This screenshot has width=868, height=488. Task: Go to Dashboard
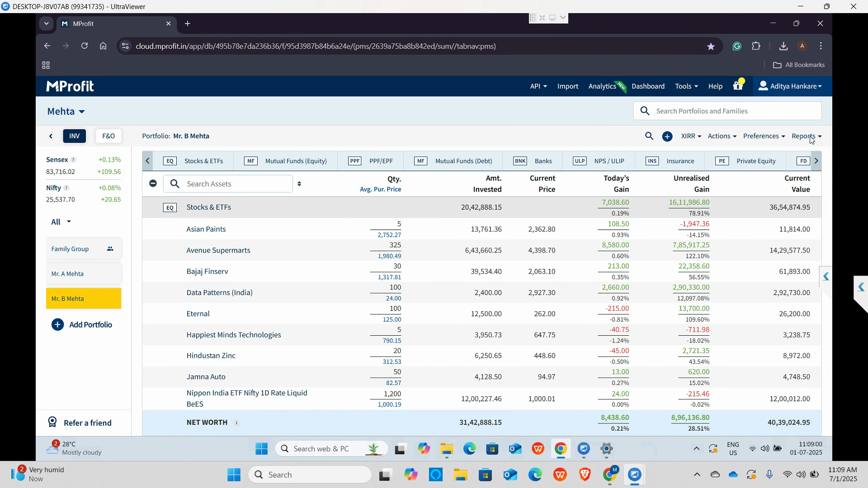(x=648, y=86)
